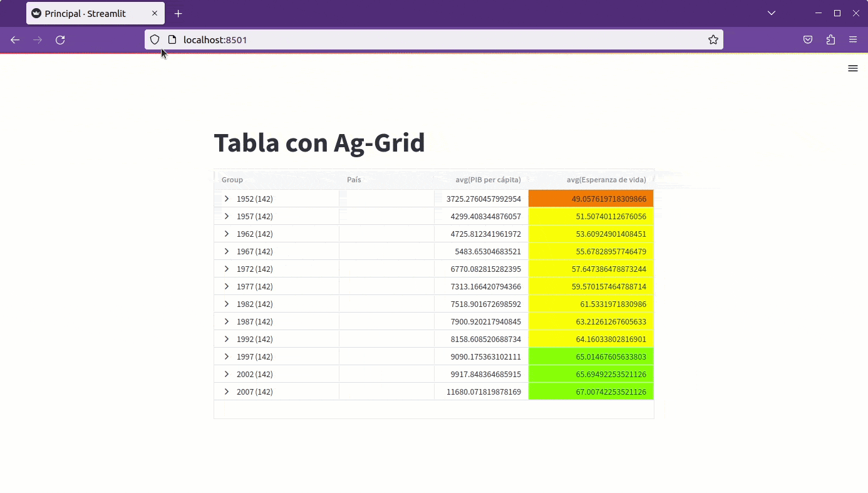
Task: Click the yellow cell 55.67828957746479
Action: (x=591, y=251)
